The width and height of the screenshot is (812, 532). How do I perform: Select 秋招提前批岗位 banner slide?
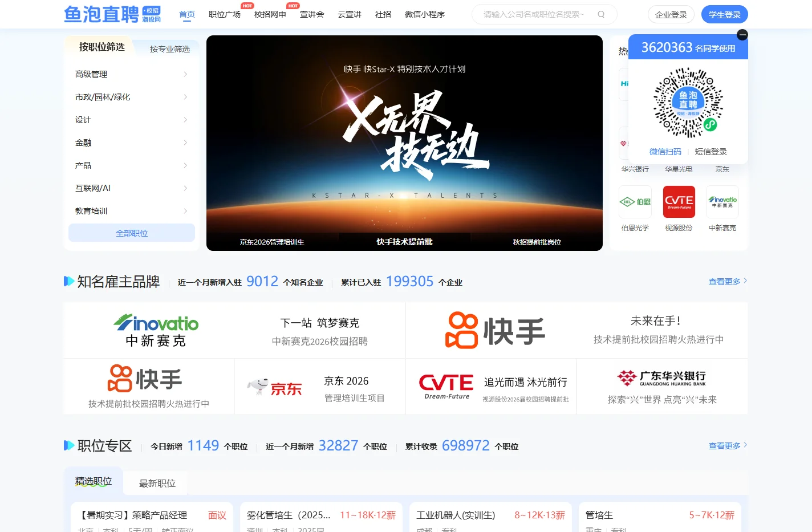click(x=537, y=242)
